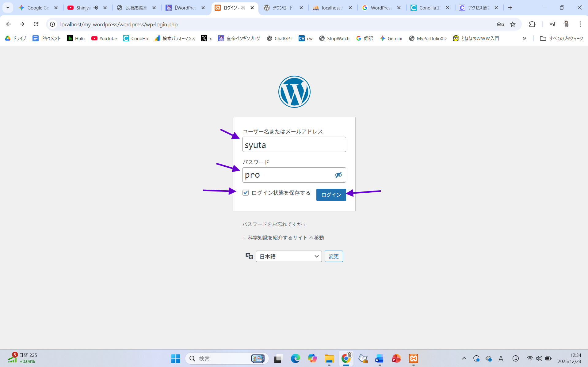Image resolution: width=588 pixels, height=367 pixels.
Task: Click the パスワードをお忘れですか link
Action: click(274, 224)
